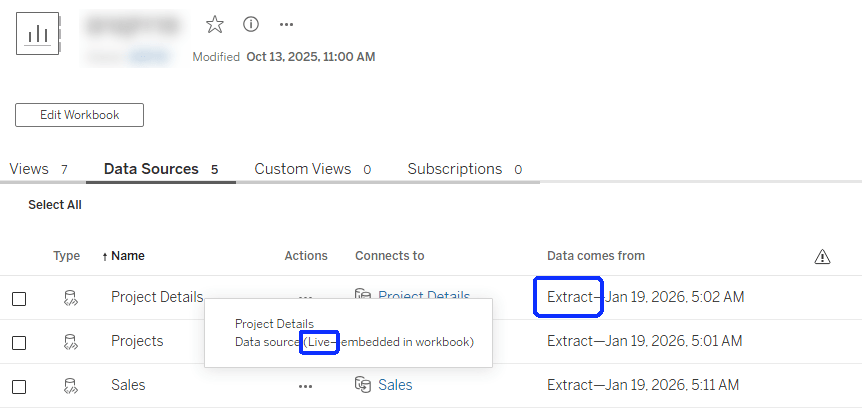Switch to the Views tab
This screenshot has height=414, width=862.
point(38,169)
